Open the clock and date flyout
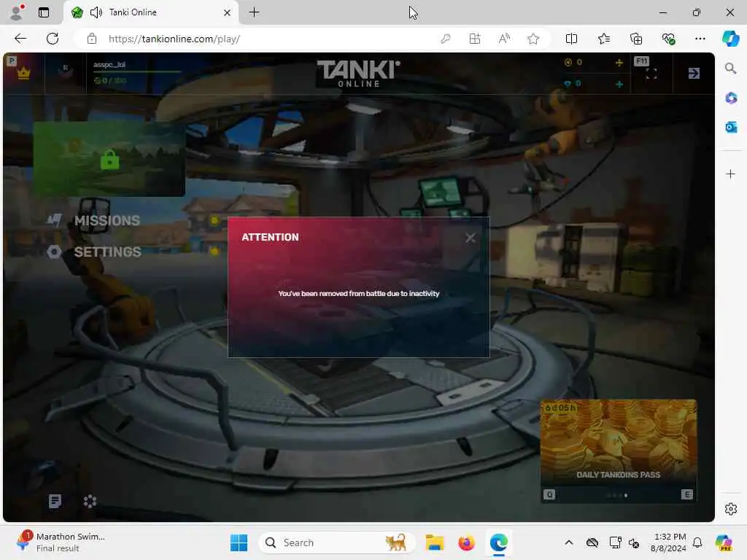Viewport: 747px width, 560px height. tap(670, 542)
